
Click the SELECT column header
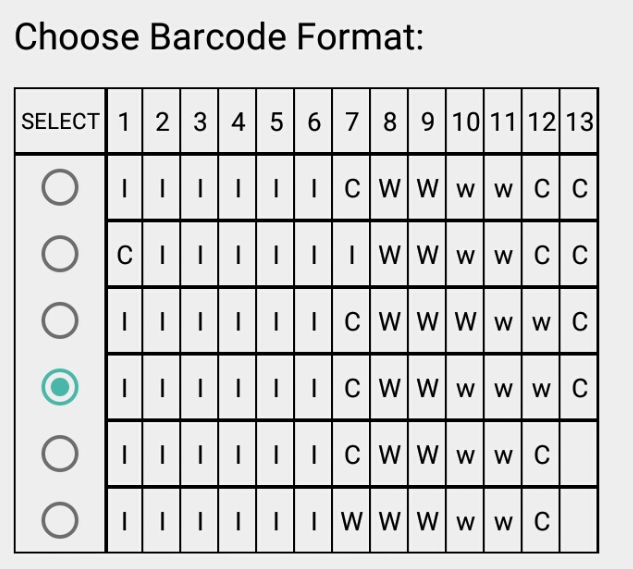(61, 122)
